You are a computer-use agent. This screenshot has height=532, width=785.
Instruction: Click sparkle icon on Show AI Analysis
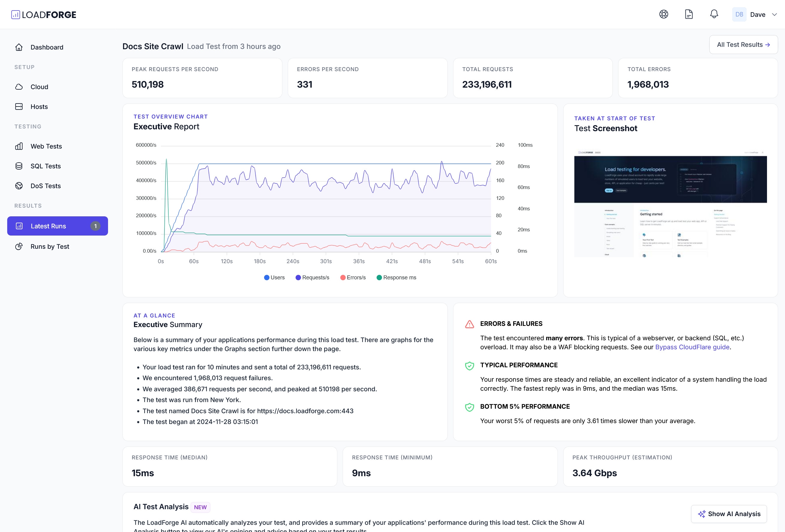click(702, 514)
